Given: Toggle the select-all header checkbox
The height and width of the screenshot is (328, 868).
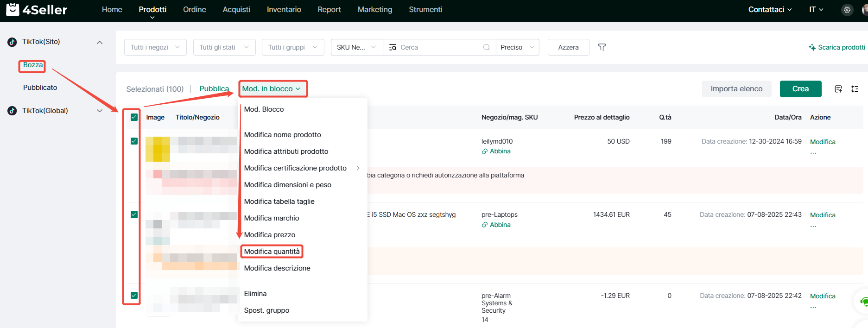Looking at the screenshot, I should tap(134, 117).
